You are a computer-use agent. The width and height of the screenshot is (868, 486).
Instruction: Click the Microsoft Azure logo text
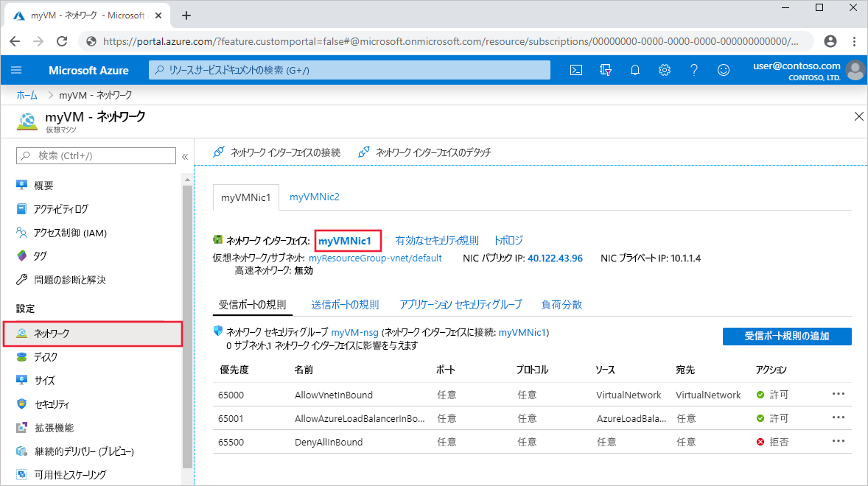pyautogui.click(x=88, y=70)
